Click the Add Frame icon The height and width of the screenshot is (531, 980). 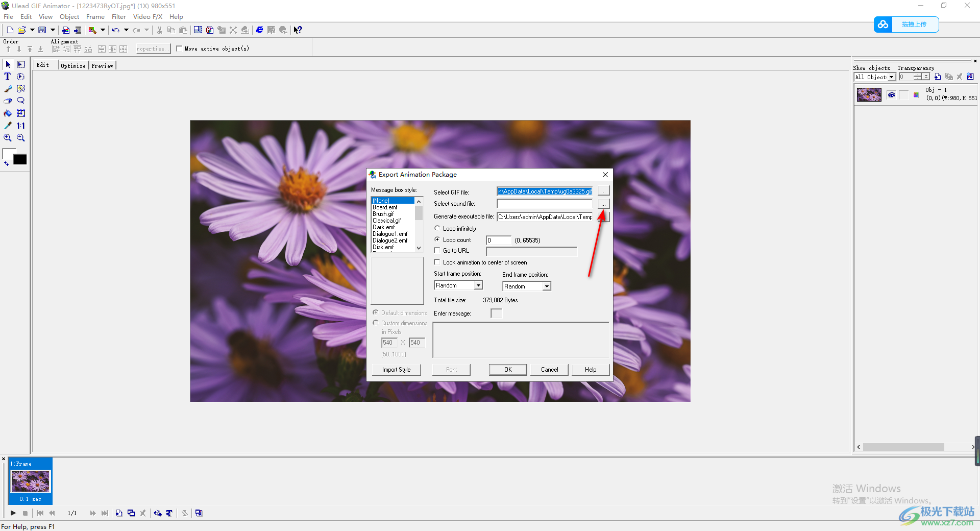[119, 513]
